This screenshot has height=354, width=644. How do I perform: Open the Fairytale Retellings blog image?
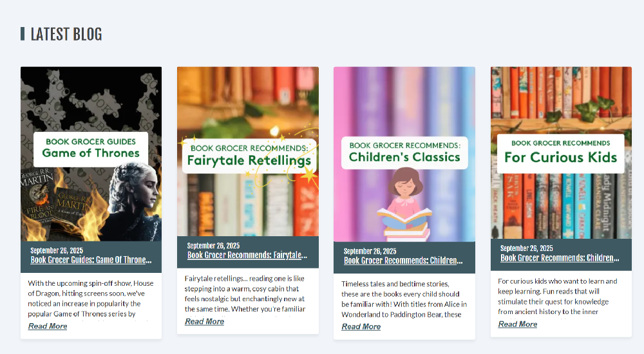247,151
